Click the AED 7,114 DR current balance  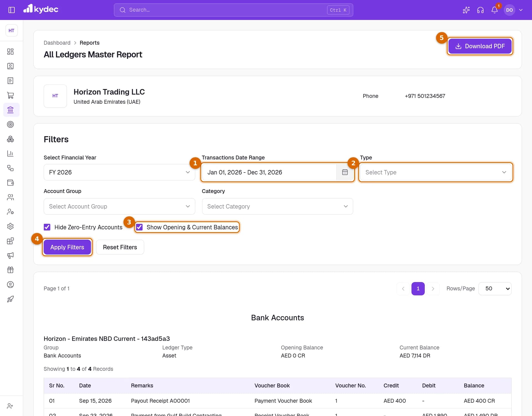click(415, 356)
